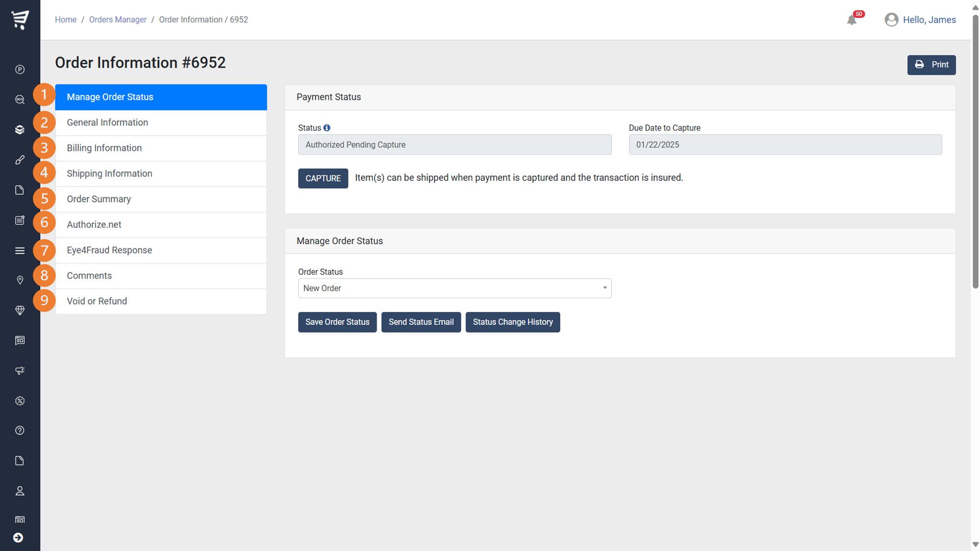Click the shopping cart logo icon
980x551 pixels.
pyautogui.click(x=20, y=20)
